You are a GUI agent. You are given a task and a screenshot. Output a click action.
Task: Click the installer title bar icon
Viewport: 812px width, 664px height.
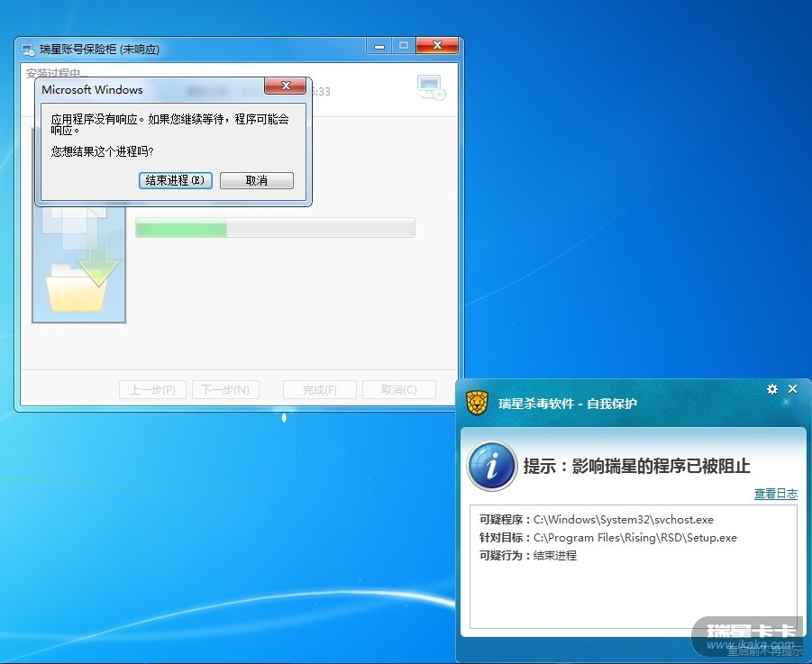[28, 50]
